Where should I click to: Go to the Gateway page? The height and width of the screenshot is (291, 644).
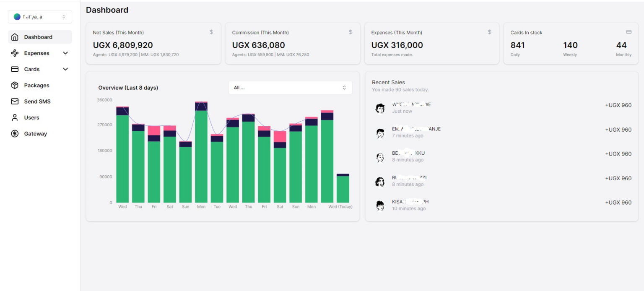click(x=35, y=134)
